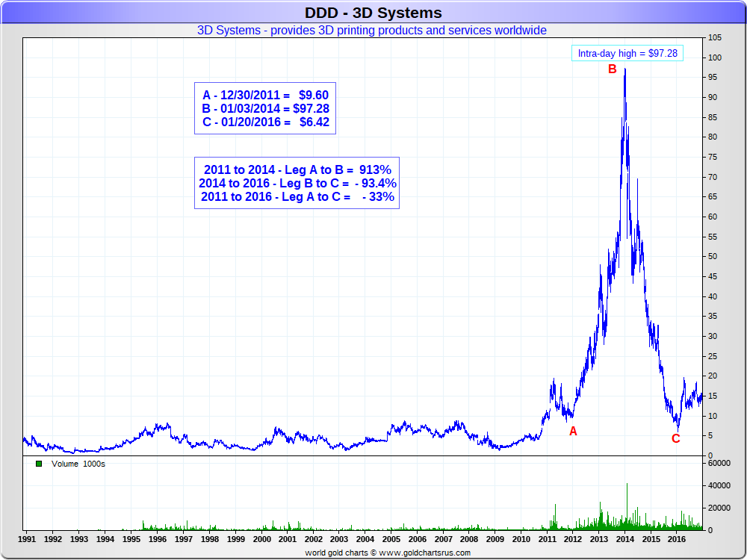Click the 2009 label on the x-axis
The image size is (747, 560).
(495, 539)
